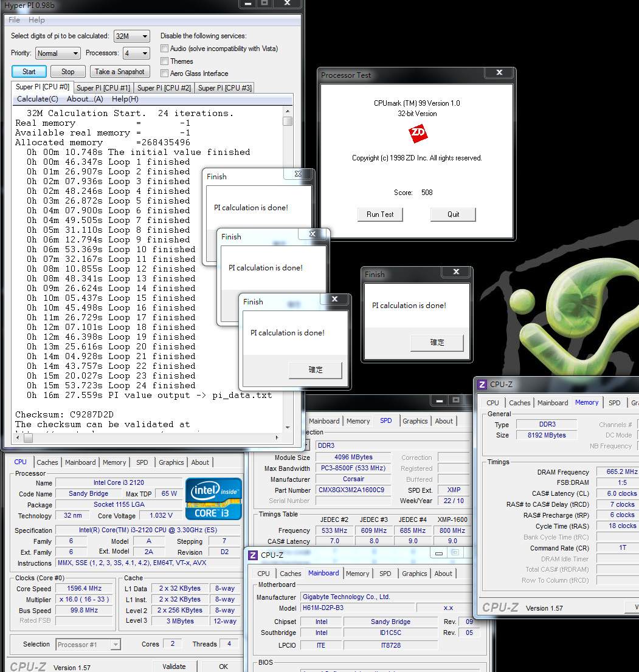Screen dimensions: 639x672
Task: Open the About...(A) menu
Action: tap(85, 99)
